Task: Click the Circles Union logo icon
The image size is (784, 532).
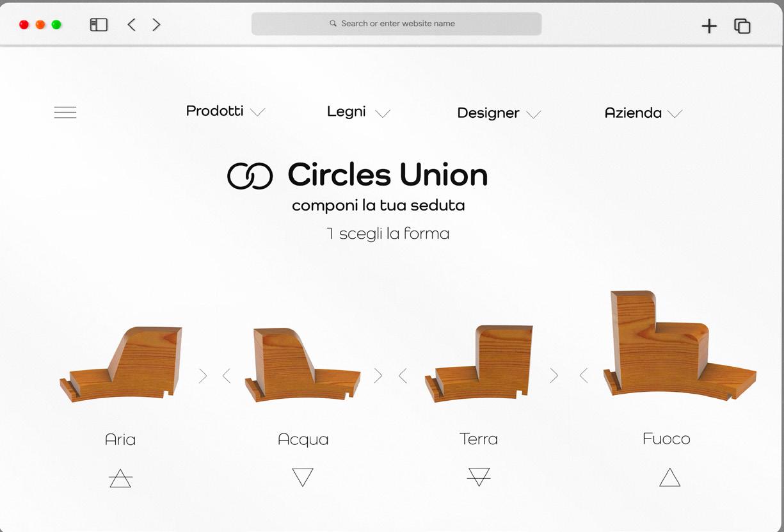Action: [x=250, y=176]
